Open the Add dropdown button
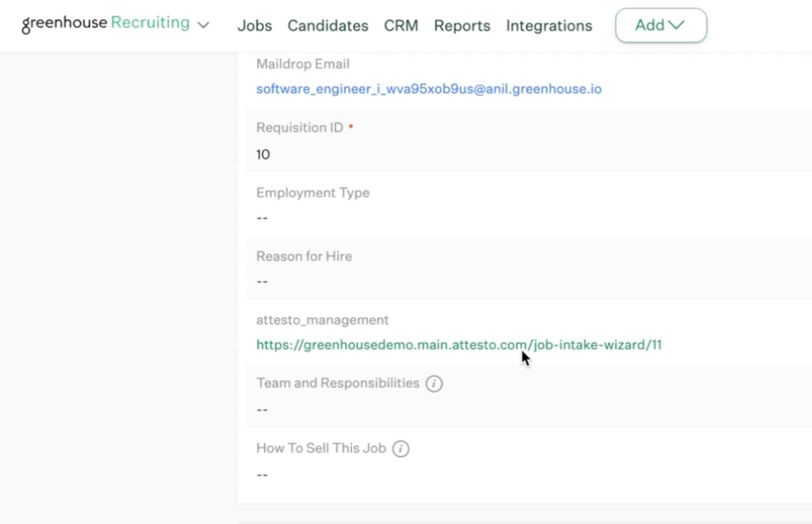Viewport: 812px width, 524px height. [x=660, y=25]
